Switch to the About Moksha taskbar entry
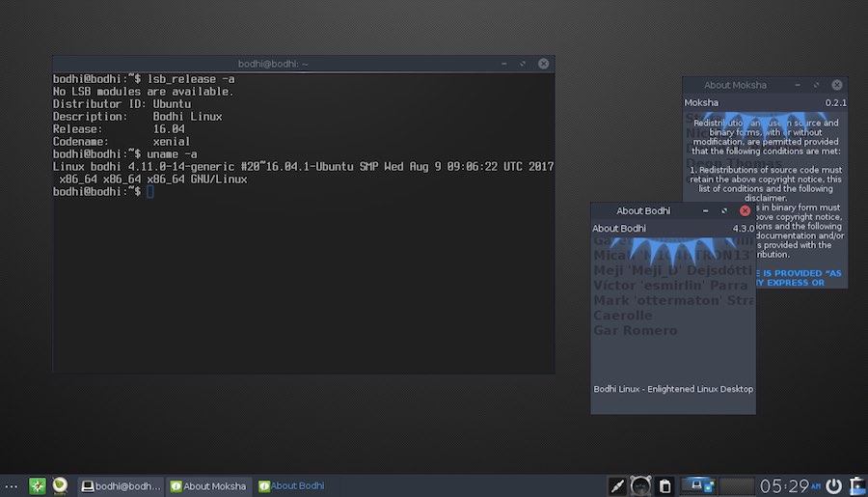This screenshot has height=497, width=868. [208, 486]
